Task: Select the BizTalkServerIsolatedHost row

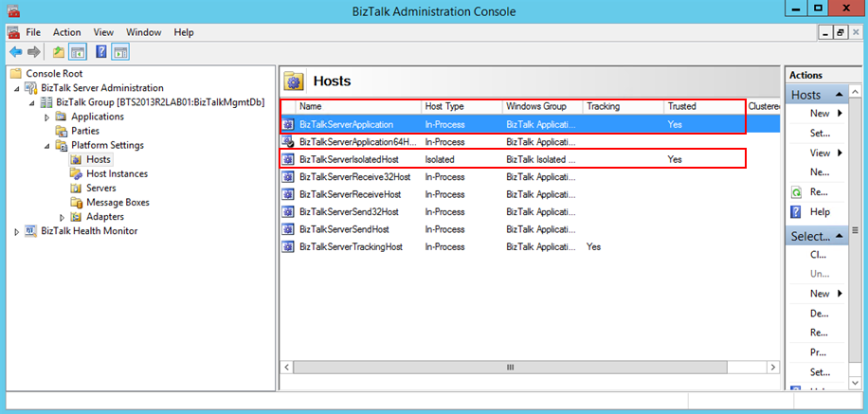Action: pos(353,159)
